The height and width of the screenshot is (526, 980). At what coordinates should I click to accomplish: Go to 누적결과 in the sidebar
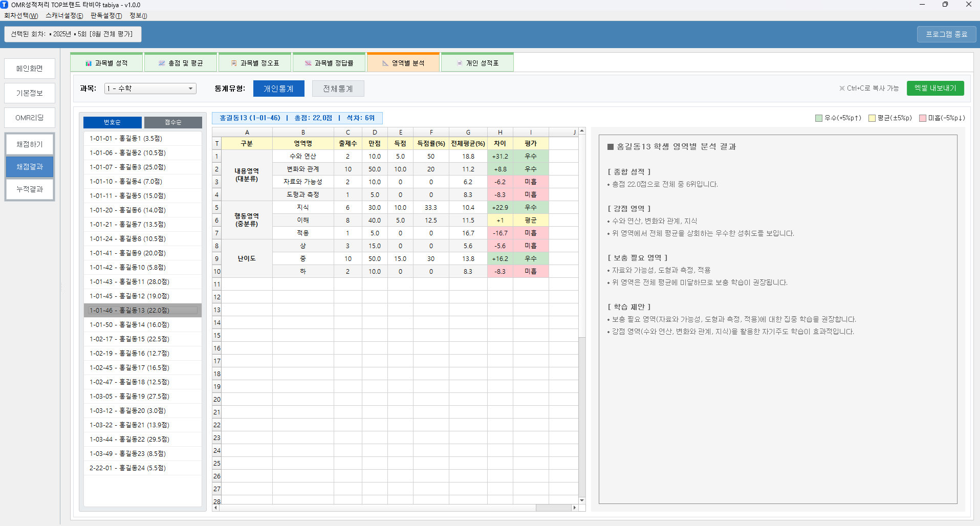[x=30, y=189]
